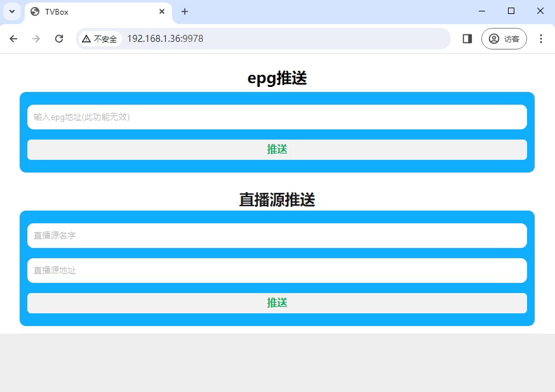
Task: Select the 直播源地址 input field
Action: pyautogui.click(x=277, y=270)
